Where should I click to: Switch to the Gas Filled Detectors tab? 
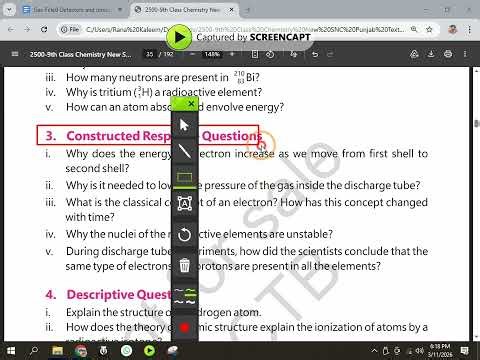pos(72,10)
